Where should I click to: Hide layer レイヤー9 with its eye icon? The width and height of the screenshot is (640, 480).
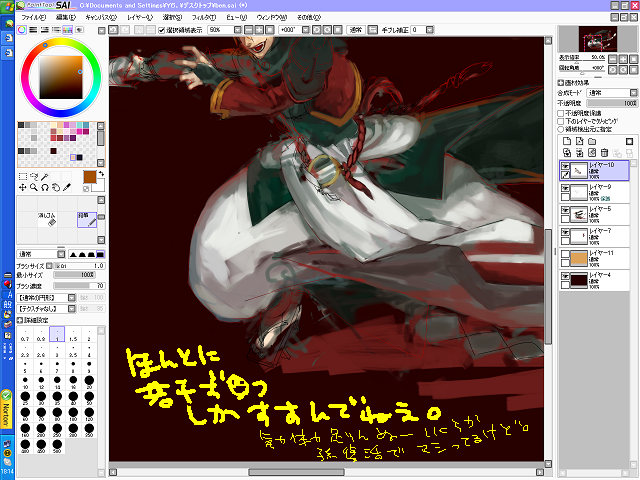point(565,188)
